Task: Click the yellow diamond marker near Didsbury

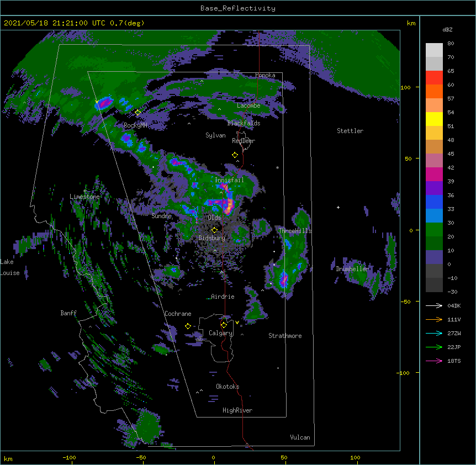Action: point(214,230)
